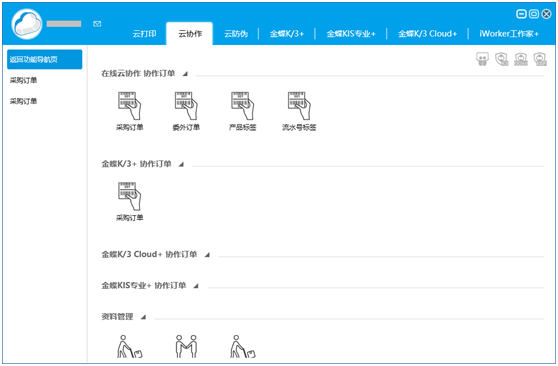Click the leftmost shopper icon in 资料管理
Screen dimensions: 558x366
[x=130, y=346]
